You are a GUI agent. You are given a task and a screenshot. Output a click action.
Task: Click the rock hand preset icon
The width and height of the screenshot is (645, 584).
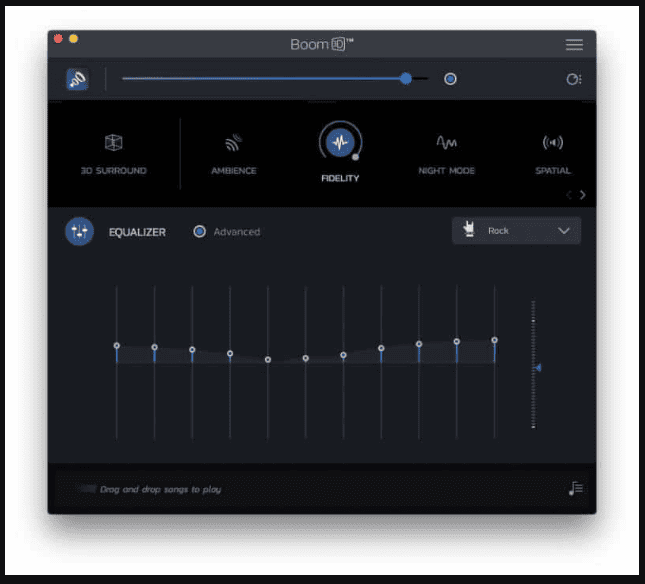[x=469, y=229]
